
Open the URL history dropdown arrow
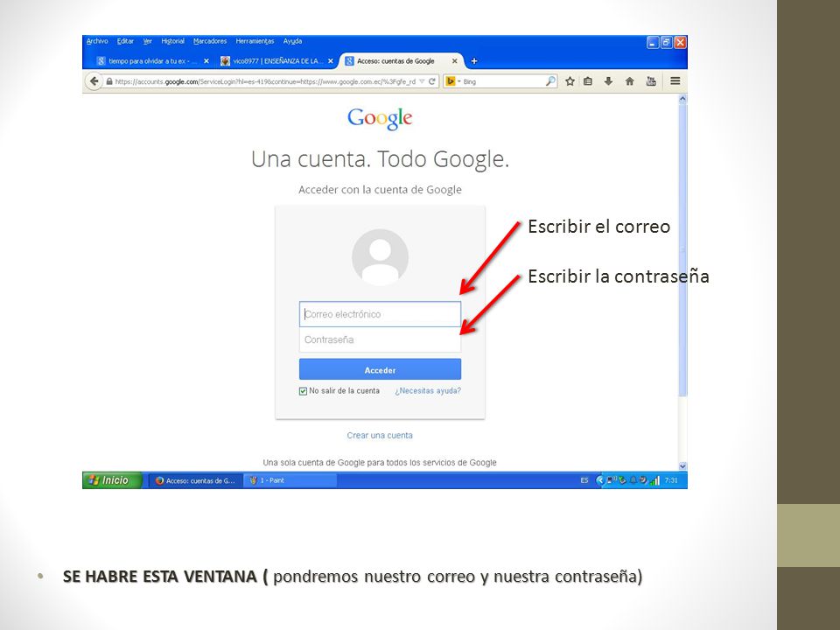(422, 81)
